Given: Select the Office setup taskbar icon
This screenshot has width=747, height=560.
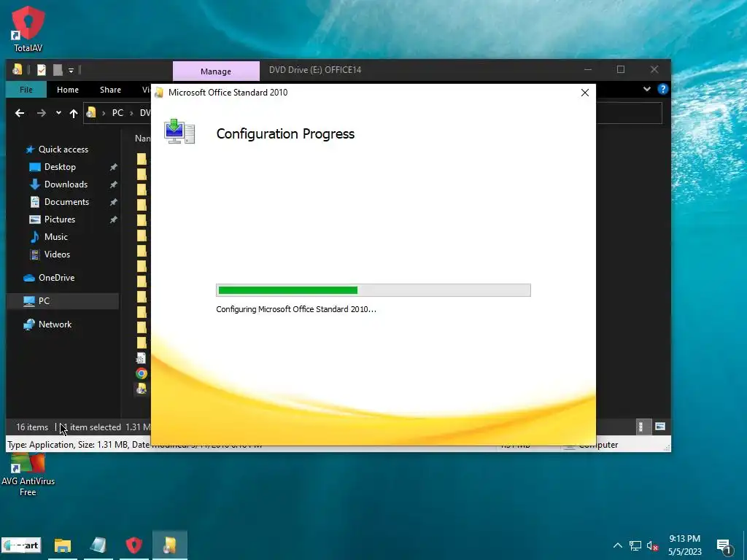Looking at the screenshot, I should pyautogui.click(x=169, y=545).
